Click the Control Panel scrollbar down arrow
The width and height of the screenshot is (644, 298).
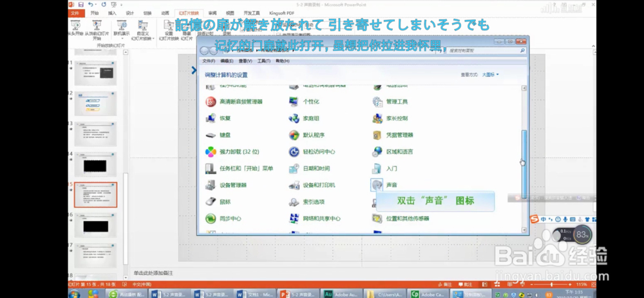tap(524, 230)
